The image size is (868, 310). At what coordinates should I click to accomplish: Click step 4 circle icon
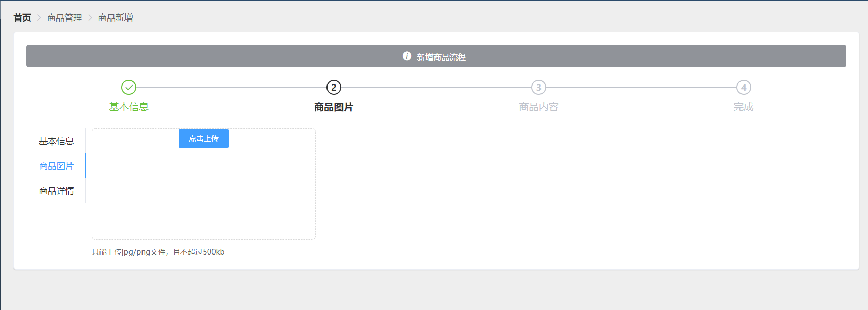click(x=744, y=87)
